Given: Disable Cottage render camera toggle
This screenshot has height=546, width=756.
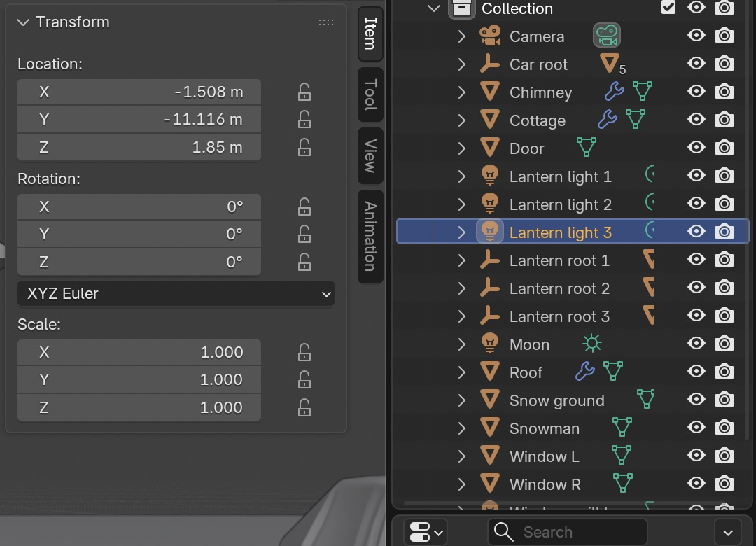Looking at the screenshot, I should (x=724, y=120).
